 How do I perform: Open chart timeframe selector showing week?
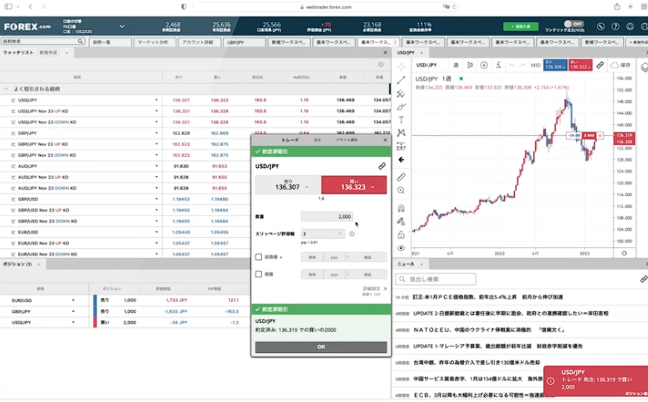coord(456,65)
